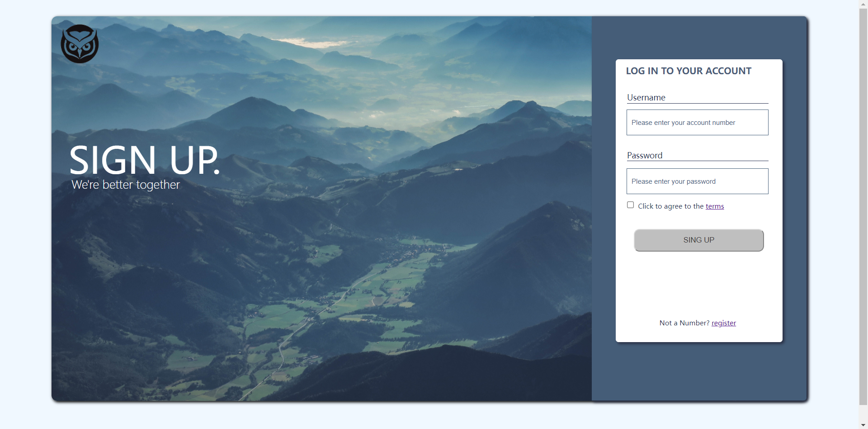Viewport: 868px width, 429px height.
Task: Click the "SIGN UP." headline text
Action: coord(145,160)
